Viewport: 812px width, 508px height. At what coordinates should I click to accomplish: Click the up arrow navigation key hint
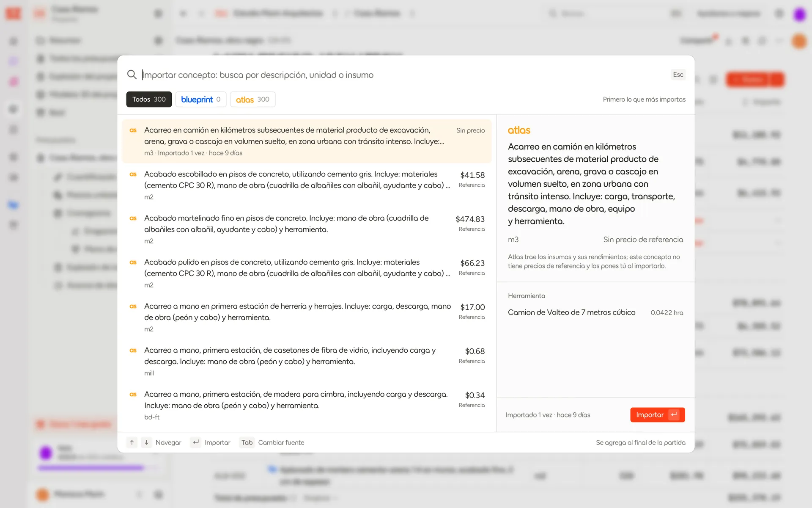click(x=132, y=442)
